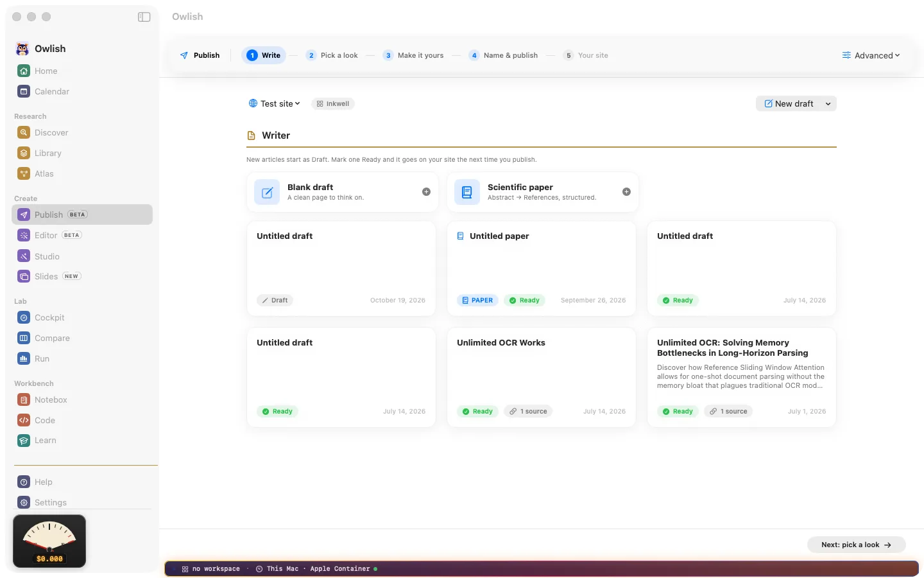Viewport: 924px width, 578px height.
Task: Open the Cockpit lab icon
Action: pos(24,317)
